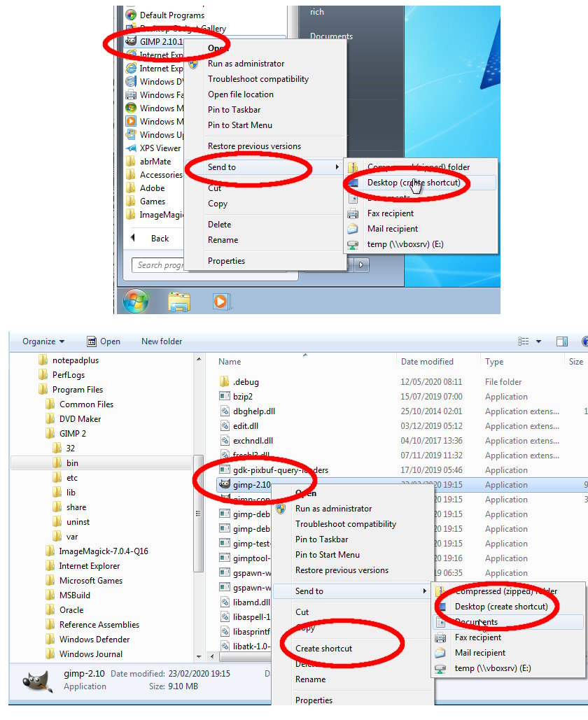Click the file list horizontal scrollbar left arrow

tap(212, 656)
